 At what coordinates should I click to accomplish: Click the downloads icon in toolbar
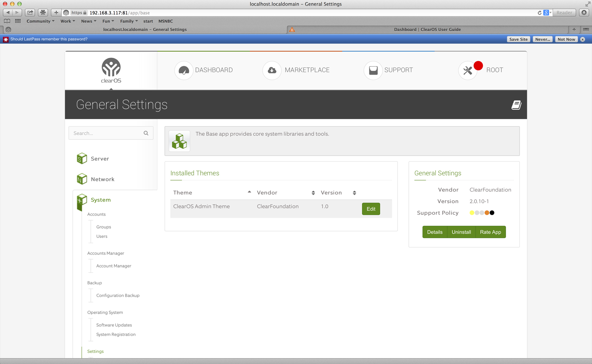pos(584,12)
